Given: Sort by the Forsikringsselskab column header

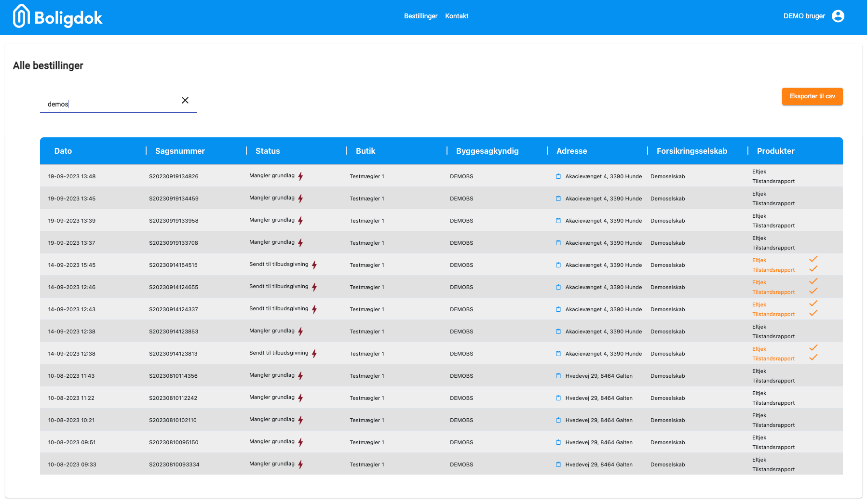Looking at the screenshot, I should coord(692,151).
